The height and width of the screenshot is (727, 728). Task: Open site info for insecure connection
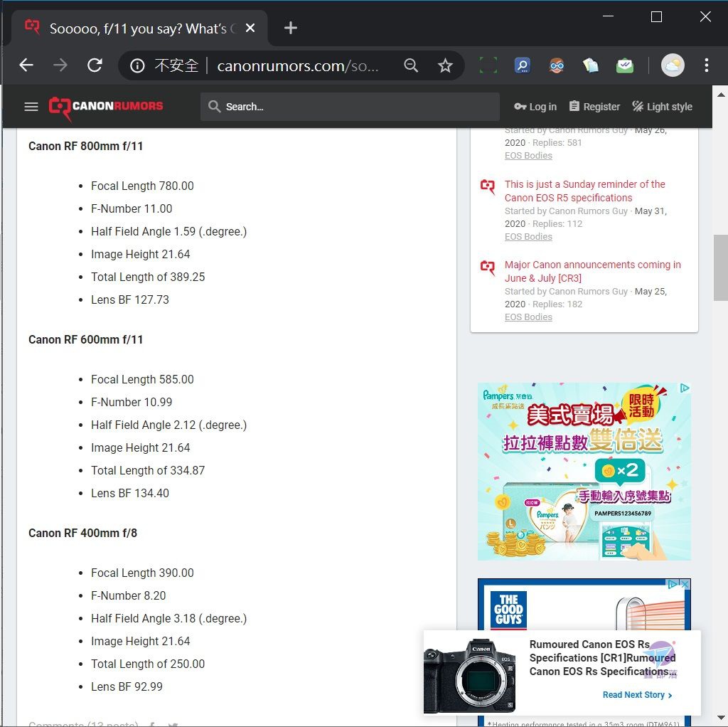pos(137,65)
